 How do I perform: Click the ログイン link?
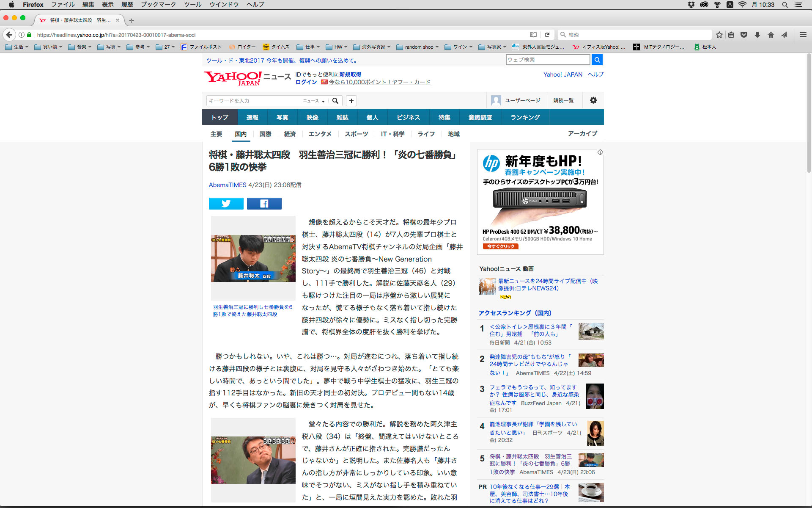(306, 82)
